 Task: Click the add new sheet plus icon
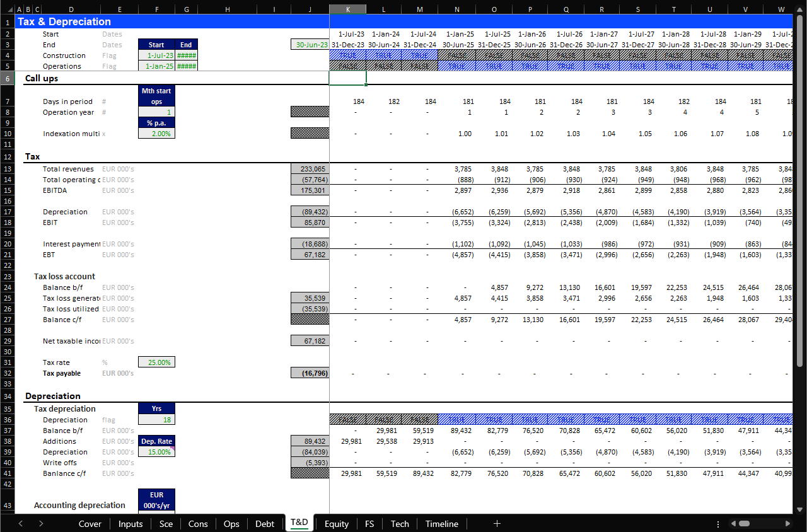pos(497,524)
